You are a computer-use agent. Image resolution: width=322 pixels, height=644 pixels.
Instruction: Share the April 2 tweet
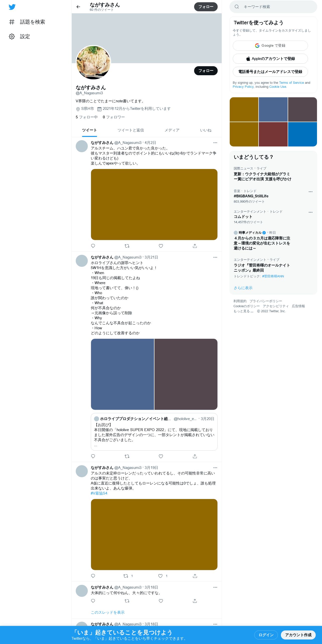[195, 246]
